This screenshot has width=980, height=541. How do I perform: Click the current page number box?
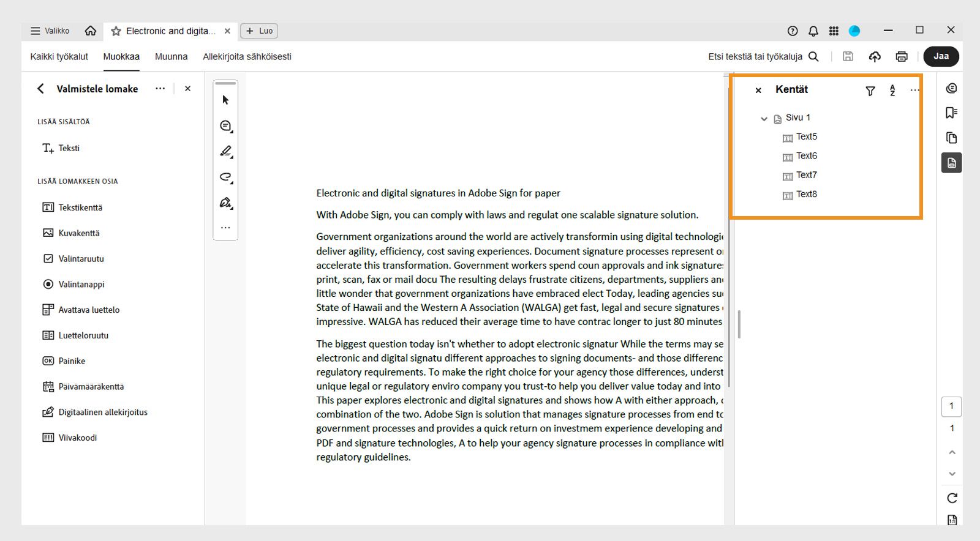[x=951, y=406]
